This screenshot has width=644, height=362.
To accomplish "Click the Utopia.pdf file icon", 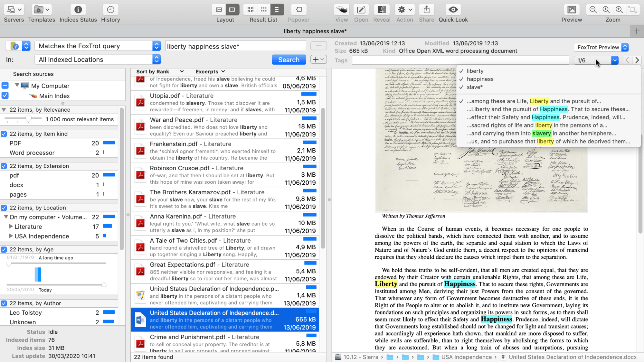I will [x=140, y=103].
